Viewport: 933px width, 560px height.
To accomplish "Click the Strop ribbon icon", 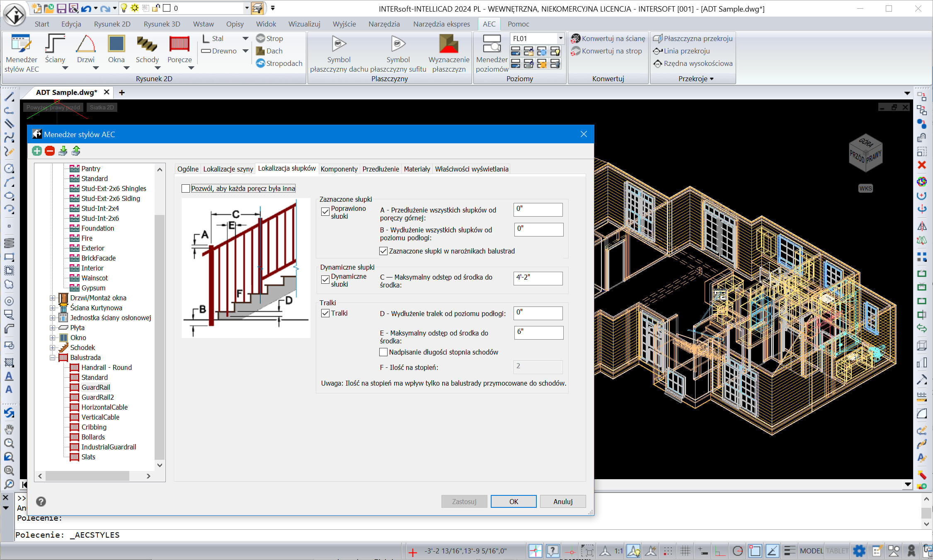I will coord(269,39).
